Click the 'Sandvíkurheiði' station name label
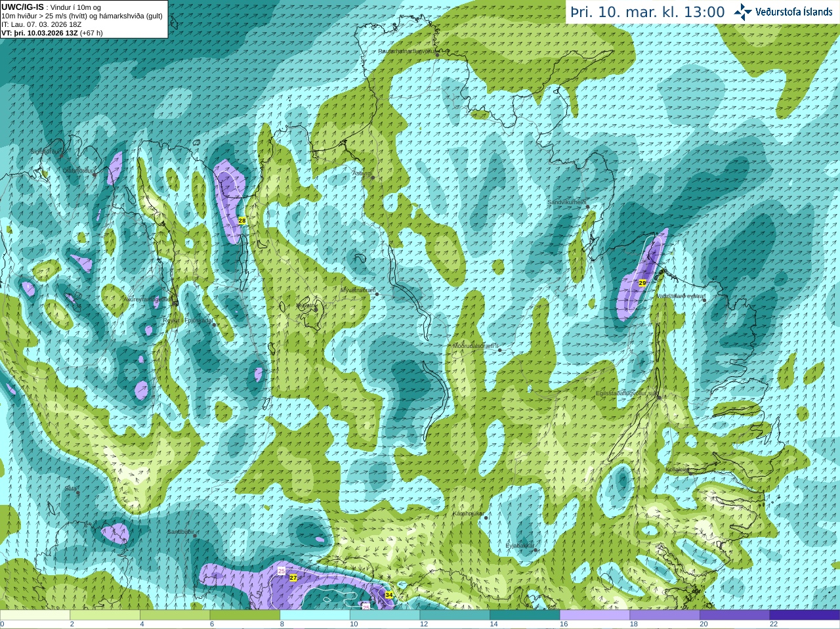The height and width of the screenshot is (629, 840). (x=567, y=202)
